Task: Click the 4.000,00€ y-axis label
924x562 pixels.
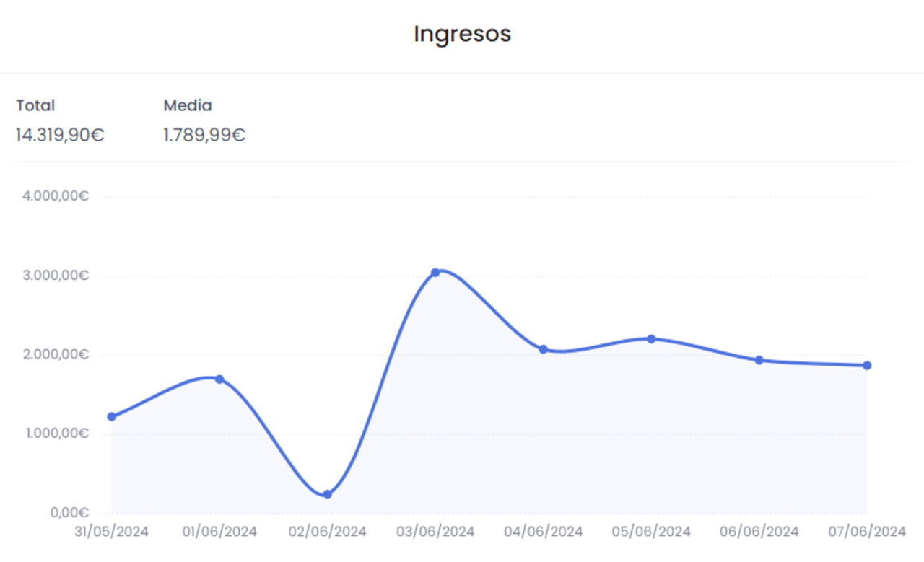Action: pyautogui.click(x=56, y=196)
